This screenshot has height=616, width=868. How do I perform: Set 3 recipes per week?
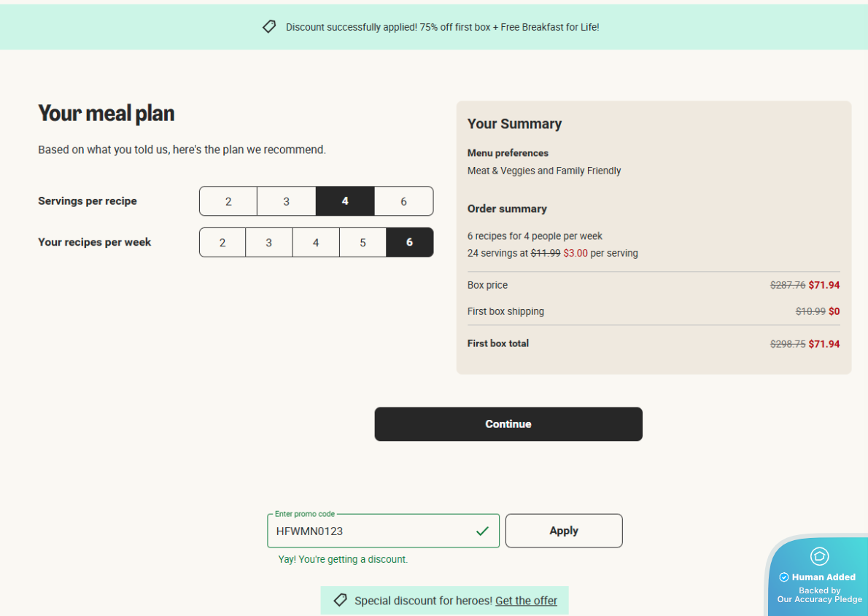[269, 243]
